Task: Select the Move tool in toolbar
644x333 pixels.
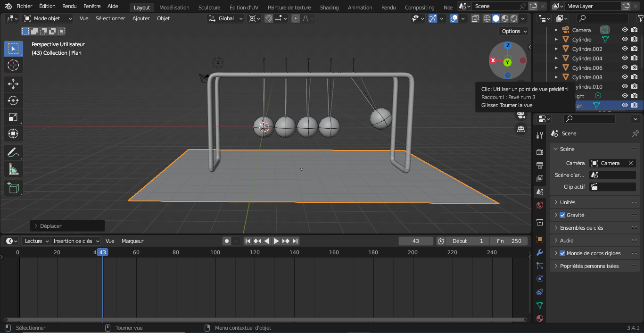Action: click(x=13, y=84)
